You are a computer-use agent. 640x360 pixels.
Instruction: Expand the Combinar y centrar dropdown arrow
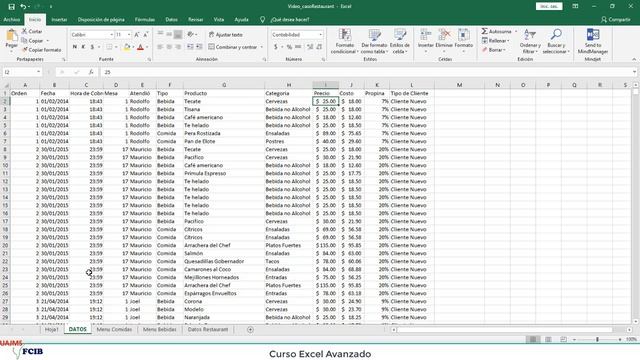262,47
